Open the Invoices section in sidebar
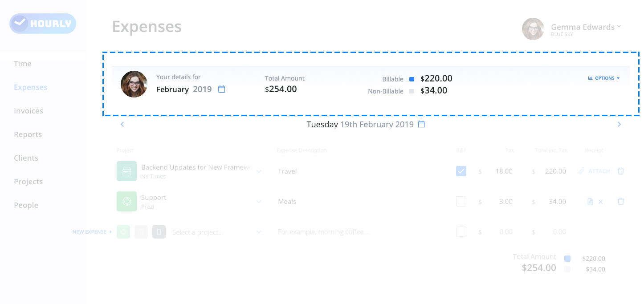Screen dimensions: 644x304 pos(29,111)
